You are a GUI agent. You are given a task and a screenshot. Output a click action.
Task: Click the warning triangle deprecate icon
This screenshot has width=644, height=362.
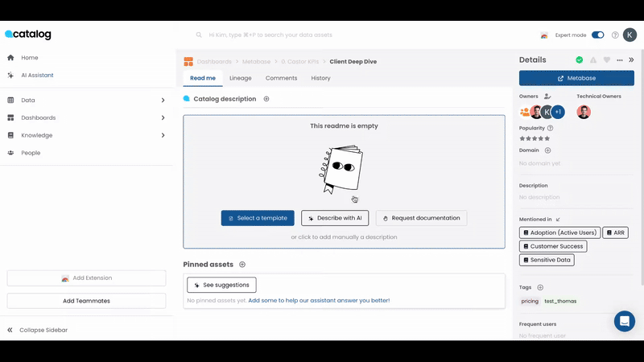click(x=593, y=60)
